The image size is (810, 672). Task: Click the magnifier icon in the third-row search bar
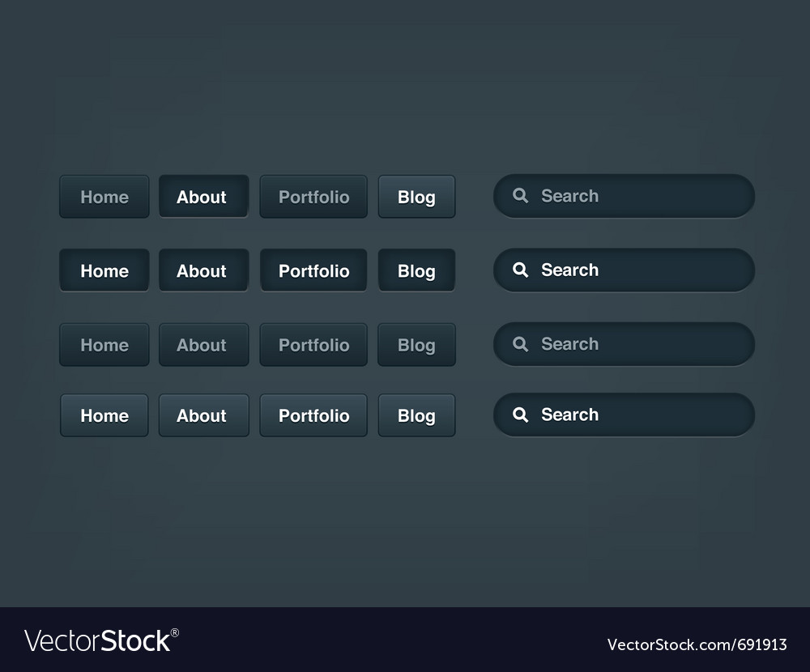click(521, 344)
